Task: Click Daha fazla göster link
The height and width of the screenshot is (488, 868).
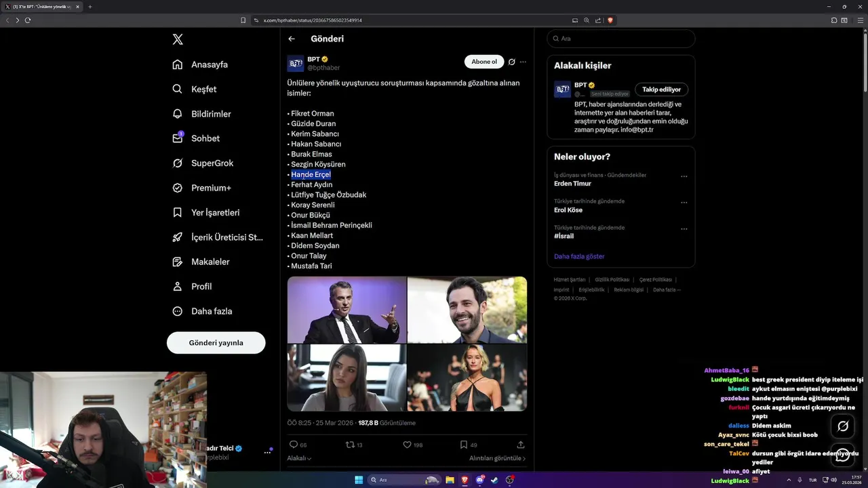Action: pyautogui.click(x=579, y=256)
